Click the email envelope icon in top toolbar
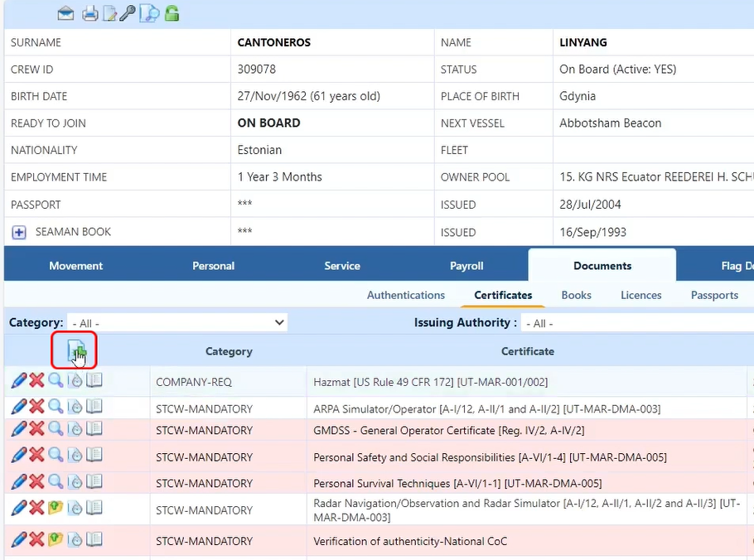The image size is (754, 560). (x=66, y=13)
